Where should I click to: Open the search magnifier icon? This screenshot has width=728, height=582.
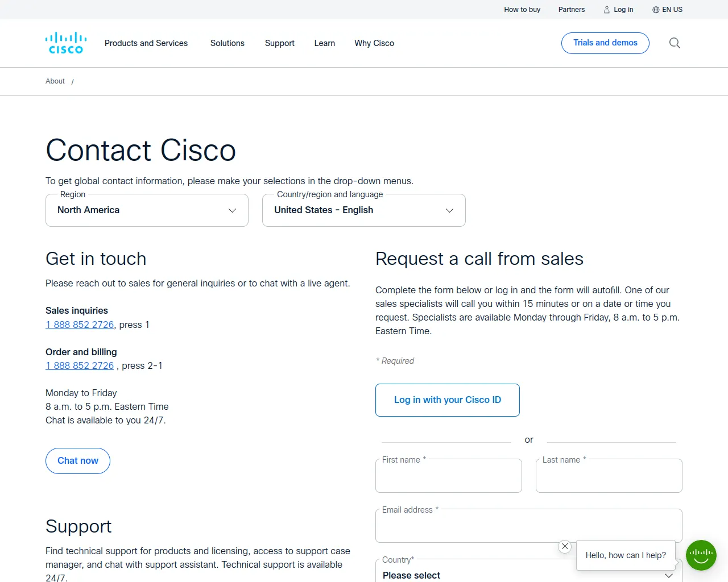(x=675, y=43)
